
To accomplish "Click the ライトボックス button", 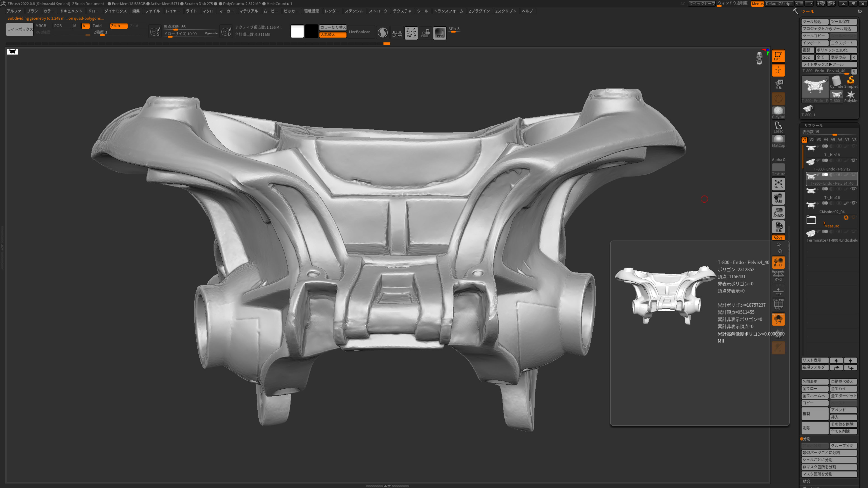I will click(20, 30).
